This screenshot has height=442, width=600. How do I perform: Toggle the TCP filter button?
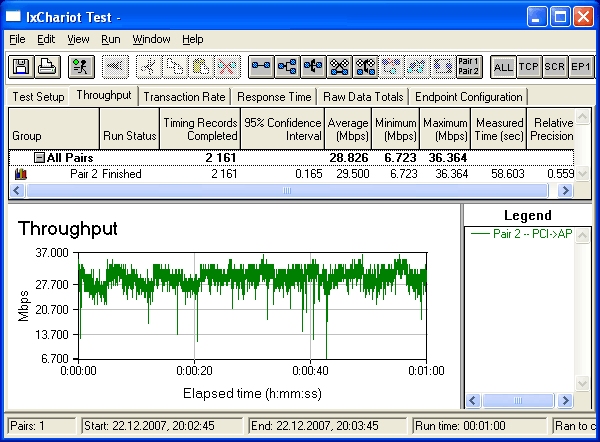click(529, 67)
